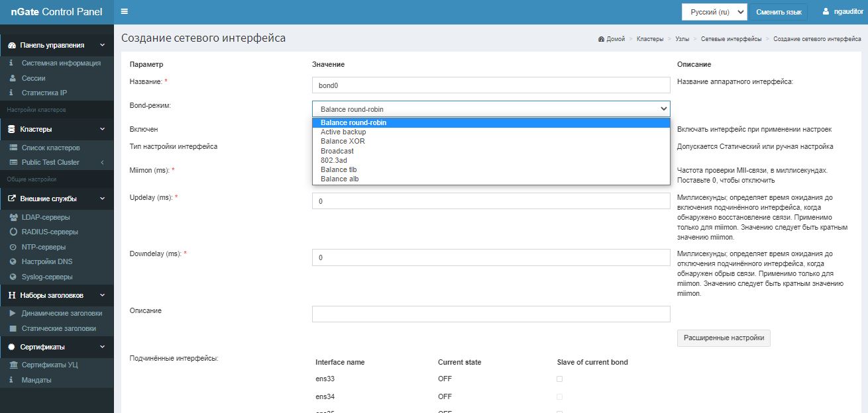868x413 pixels.
Task: Collapse the Bond-режим dropdown arrow
Action: point(663,109)
